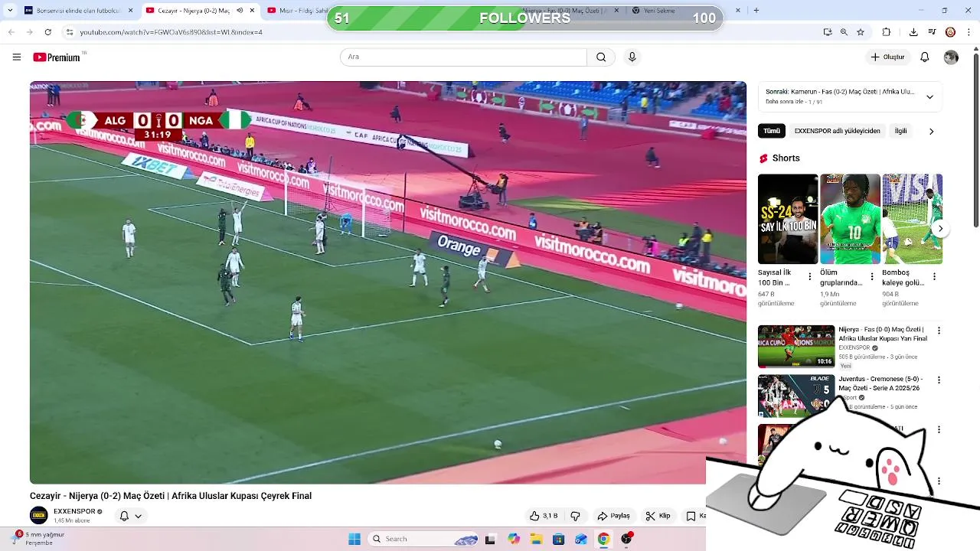Viewport: 980px width, 551px height.
Task: Open Chrome three-dot menu
Action: [x=969, y=32]
